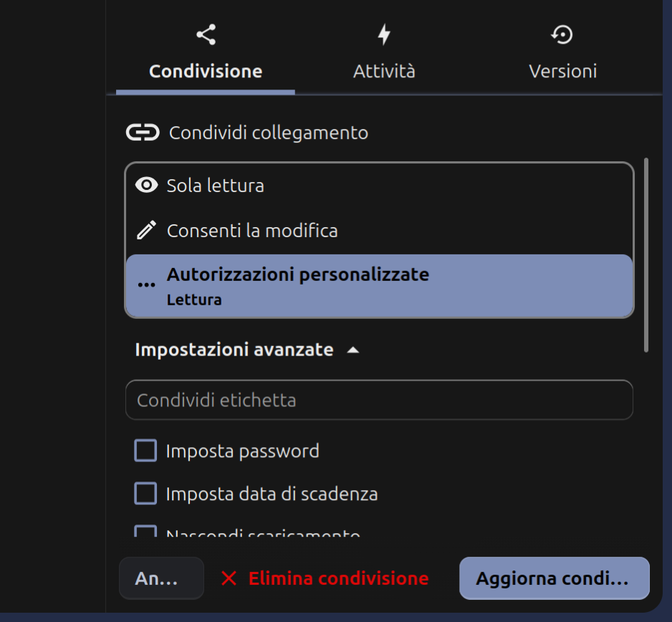The width and height of the screenshot is (672, 622).
Task: Click the red X icon before Elimina condivisione
Action: [x=229, y=578]
